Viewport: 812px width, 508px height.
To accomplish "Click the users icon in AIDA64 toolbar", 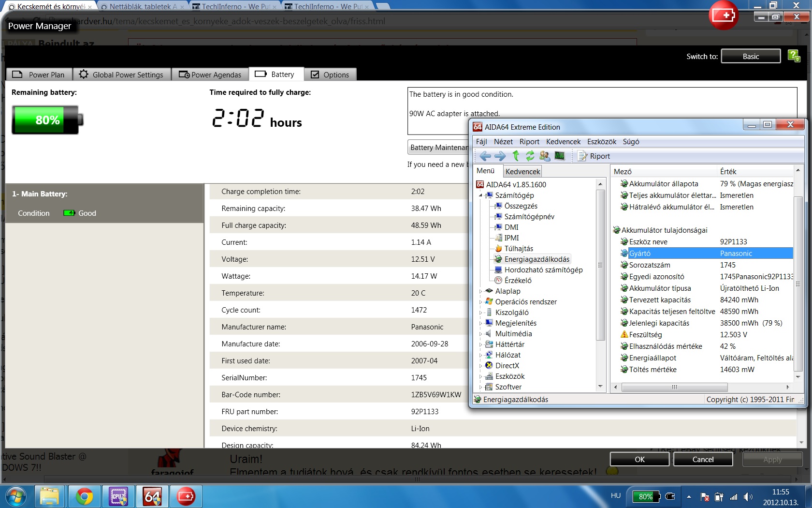I will 545,156.
